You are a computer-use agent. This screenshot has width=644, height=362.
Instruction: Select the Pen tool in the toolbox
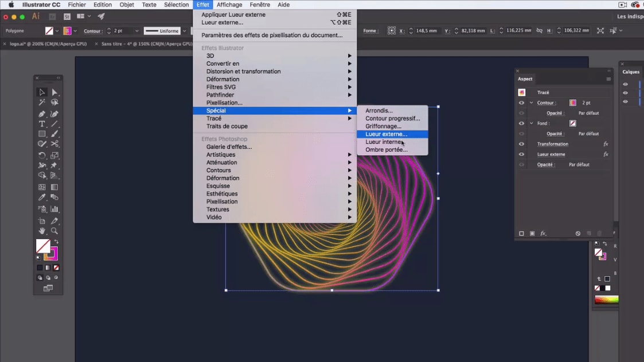[x=42, y=114]
